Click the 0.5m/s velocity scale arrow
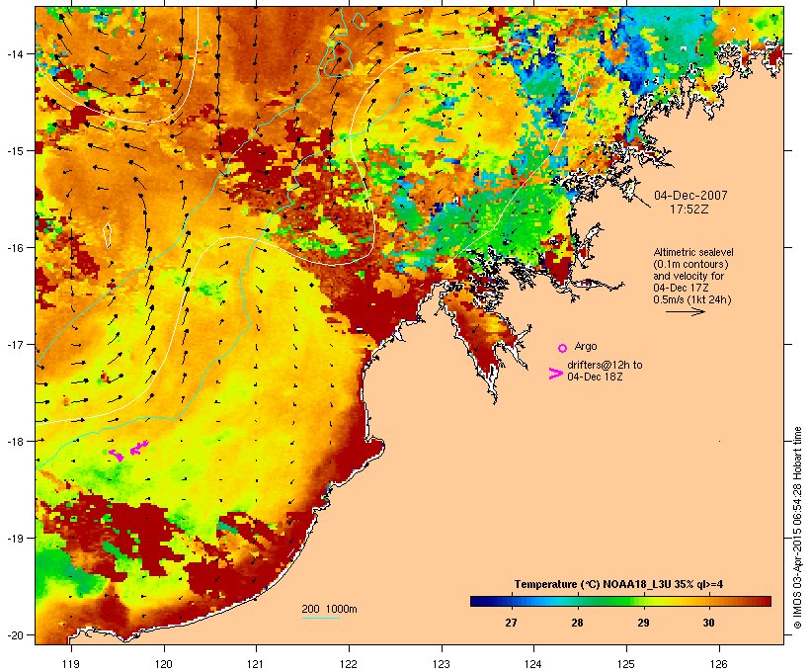This screenshot has width=810, height=672. (685, 311)
